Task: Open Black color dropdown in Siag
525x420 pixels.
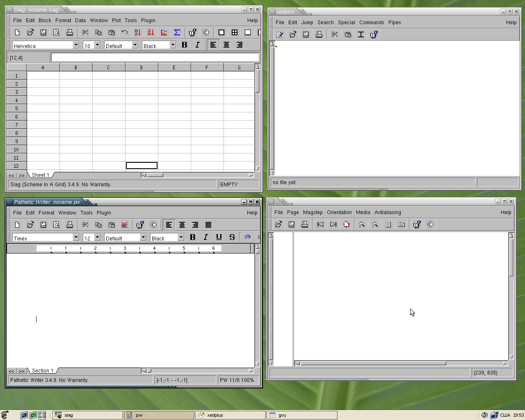Action: pyautogui.click(x=173, y=45)
